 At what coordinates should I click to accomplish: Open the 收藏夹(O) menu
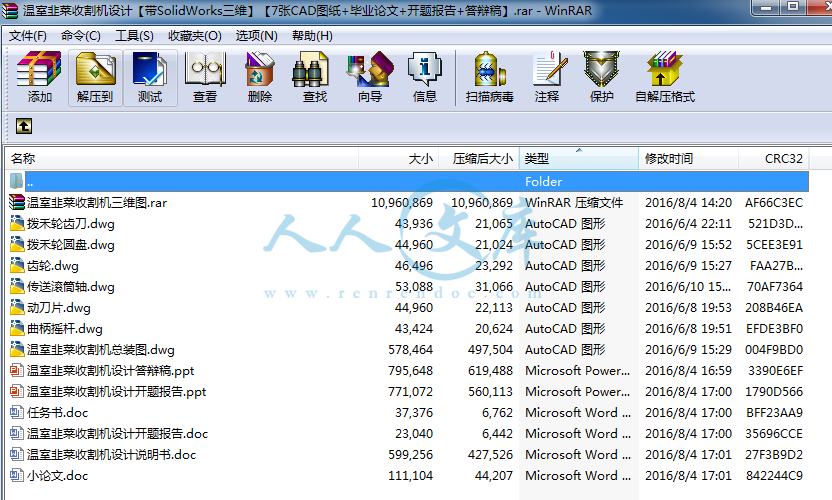click(x=195, y=36)
